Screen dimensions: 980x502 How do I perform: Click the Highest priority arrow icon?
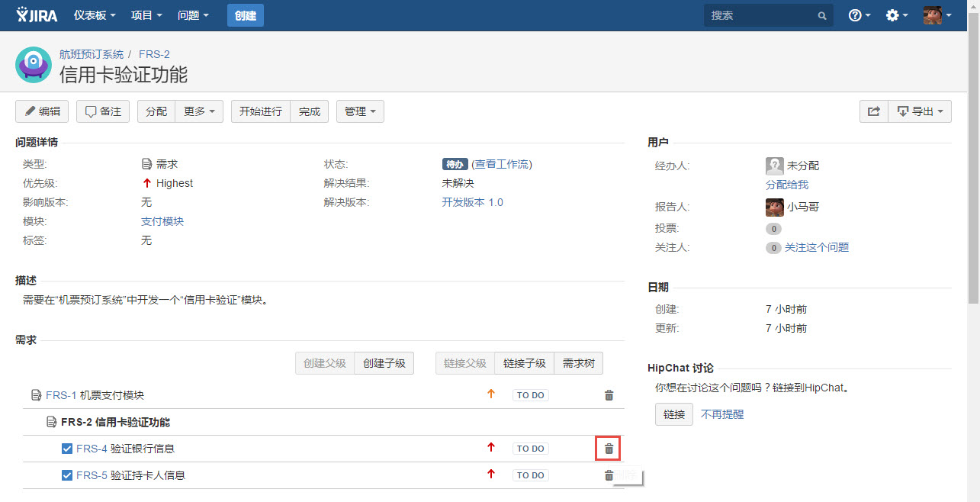point(146,183)
